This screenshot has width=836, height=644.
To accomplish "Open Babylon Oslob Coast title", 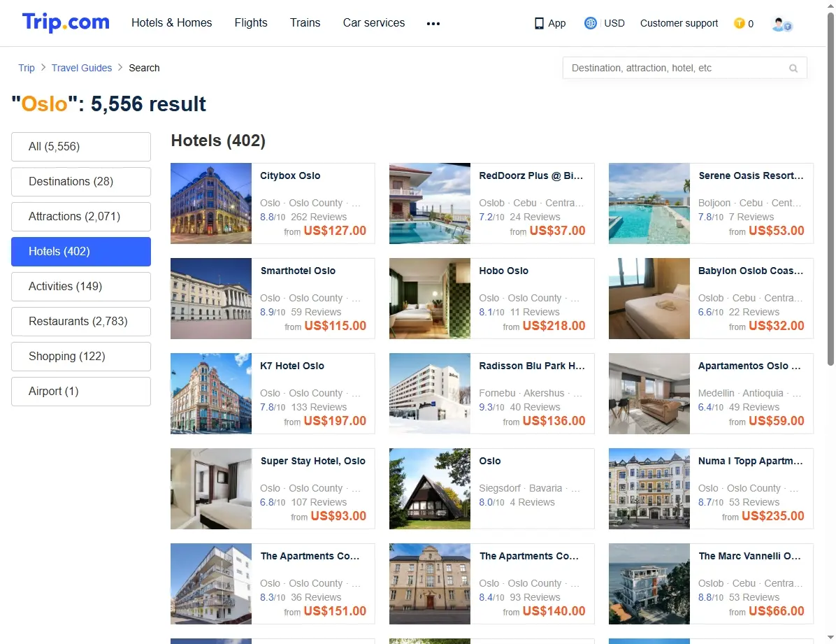I will [x=751, y=271].
